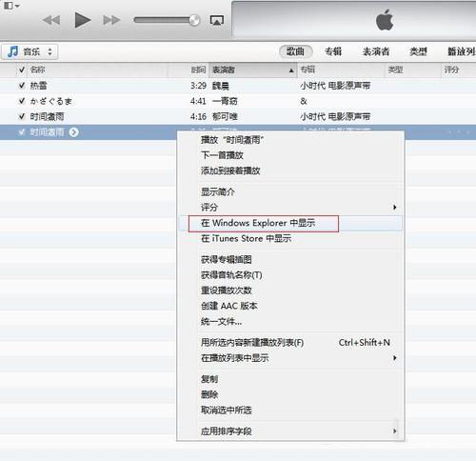Choose 取消选中所选 menu entry
Screen dimensions: 476x461
point(290,411)
